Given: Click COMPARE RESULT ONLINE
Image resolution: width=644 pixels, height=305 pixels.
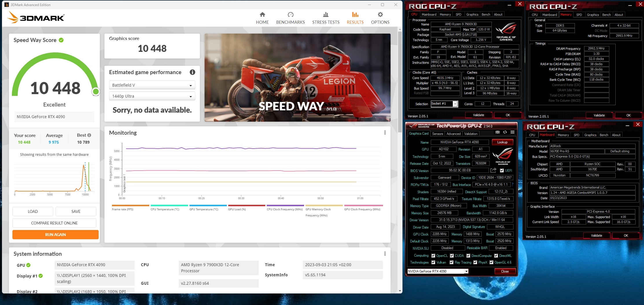Looking at the screenshot, I should point(54,223).
